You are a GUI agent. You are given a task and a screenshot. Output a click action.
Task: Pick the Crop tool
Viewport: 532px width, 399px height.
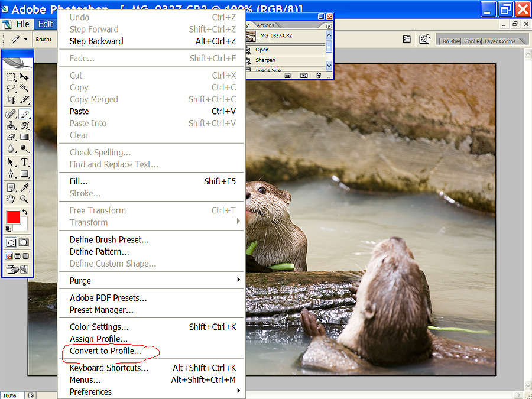click(11, 100)
